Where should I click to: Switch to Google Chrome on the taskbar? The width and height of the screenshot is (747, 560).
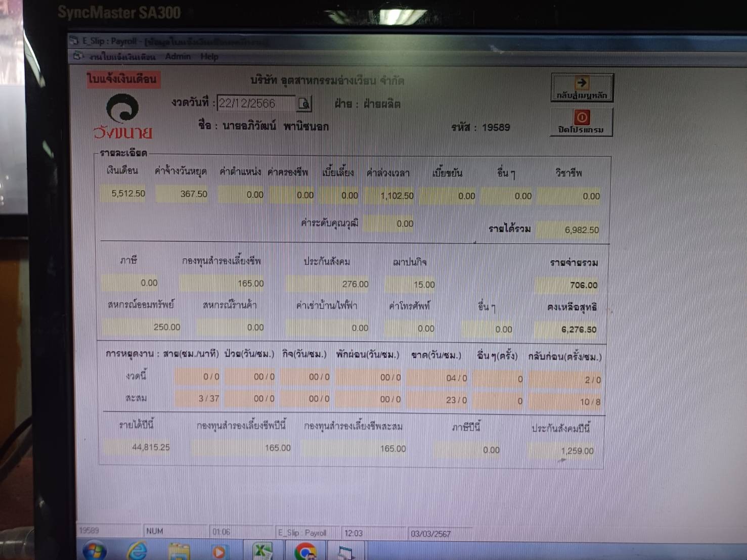tap(305, 551)
